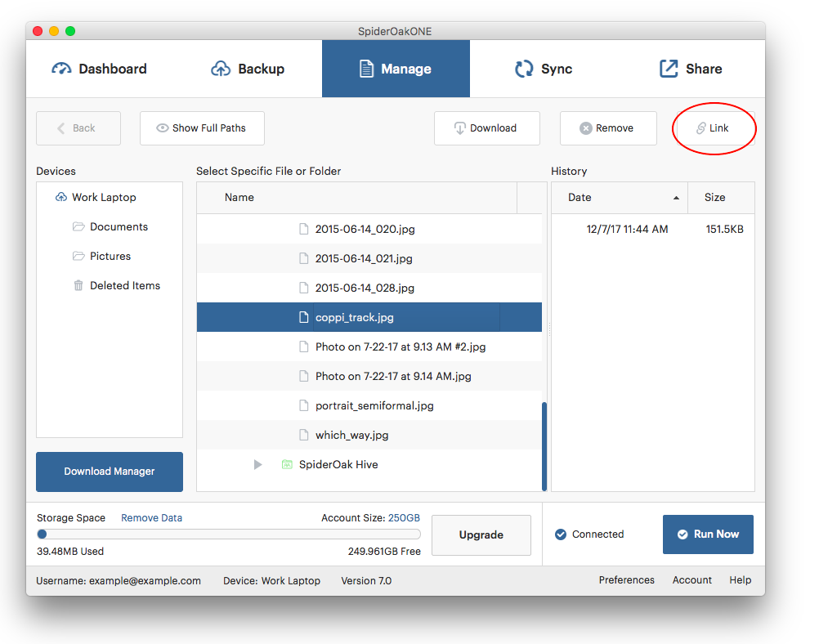The width and height of the screenshot is (819, 644).
Task: Open Preferences
Action: [x=626, y=579]
